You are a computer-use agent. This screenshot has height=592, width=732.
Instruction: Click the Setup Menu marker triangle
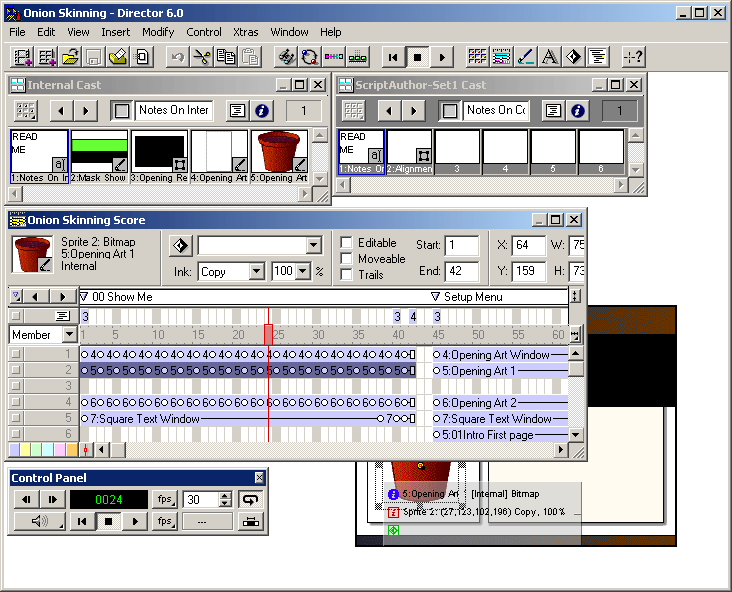click(x=435, y=296)
